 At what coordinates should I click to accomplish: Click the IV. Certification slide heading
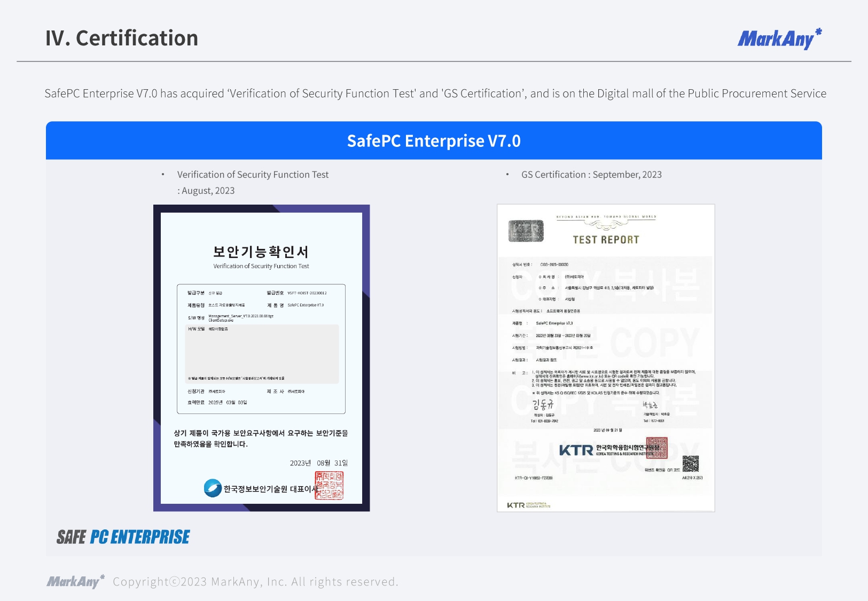pyautogui.click(x=122, y=38)
